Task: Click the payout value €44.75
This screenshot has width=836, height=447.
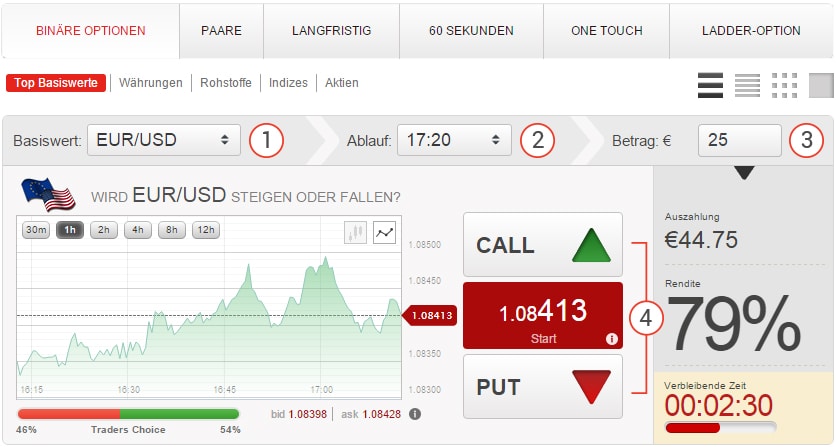Action: (x=701, y=240)
